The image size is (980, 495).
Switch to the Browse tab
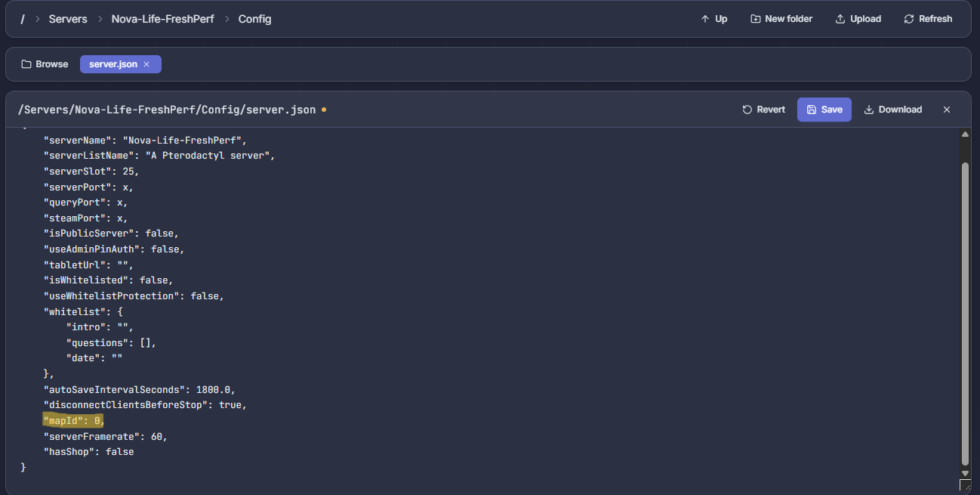(x=45, y=64)
